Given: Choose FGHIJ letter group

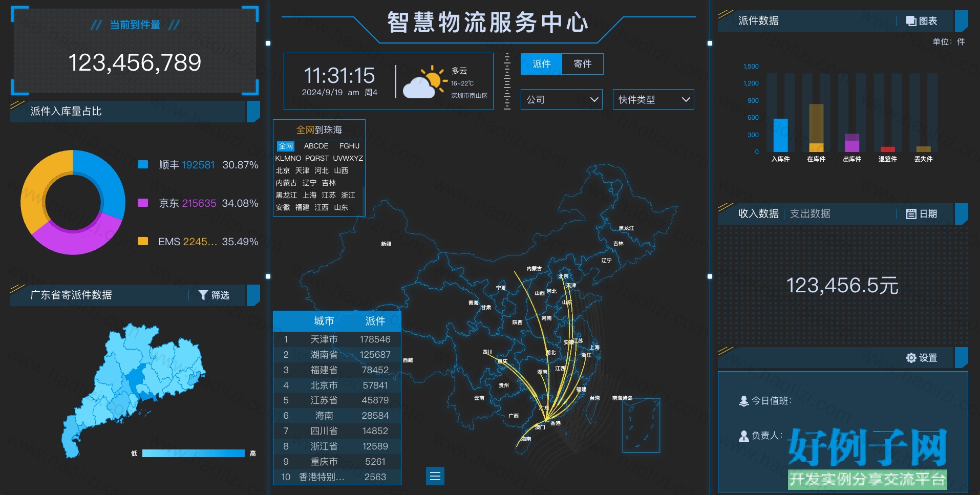Looking at the screenshot, I should coord(349,146).
